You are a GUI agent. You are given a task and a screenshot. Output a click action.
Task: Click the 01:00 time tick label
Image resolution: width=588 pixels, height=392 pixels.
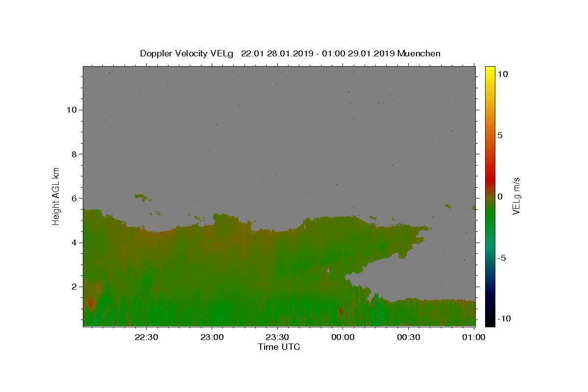pyautogui.click(x=474, y=337)
